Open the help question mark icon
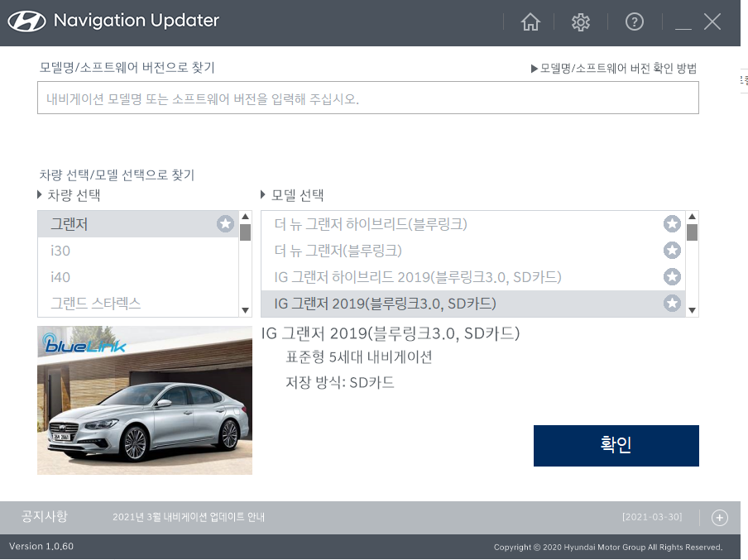 click(x=634, y=22)
